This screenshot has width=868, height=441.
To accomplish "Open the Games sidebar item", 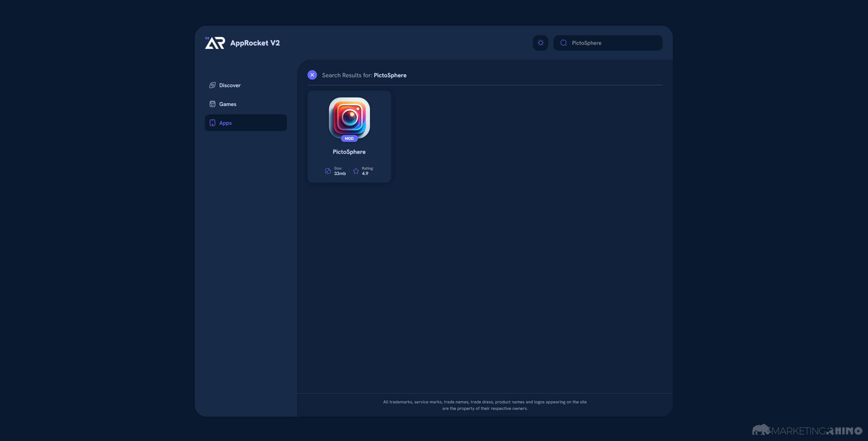I will pos(228,104).
